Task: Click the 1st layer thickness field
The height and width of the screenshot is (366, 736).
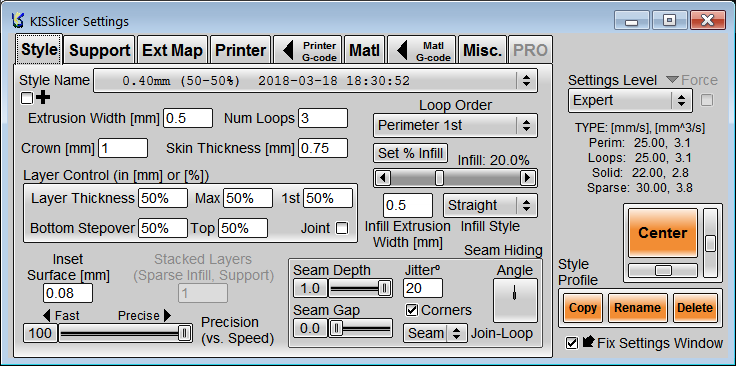Action: 328,198
